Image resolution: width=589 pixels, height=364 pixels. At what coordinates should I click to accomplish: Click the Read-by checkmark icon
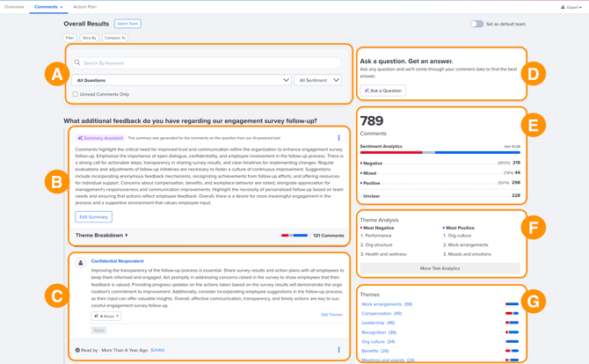(x=77, y=350)
